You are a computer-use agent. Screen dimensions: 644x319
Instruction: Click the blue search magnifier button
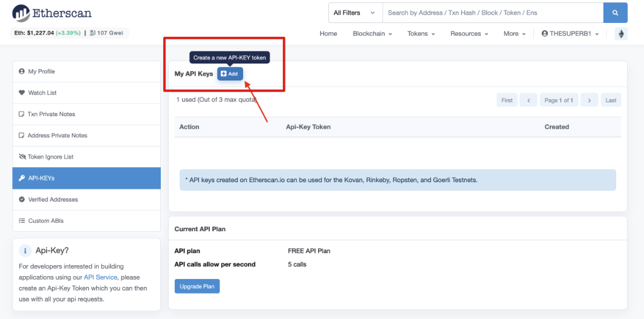coord(615,13)
